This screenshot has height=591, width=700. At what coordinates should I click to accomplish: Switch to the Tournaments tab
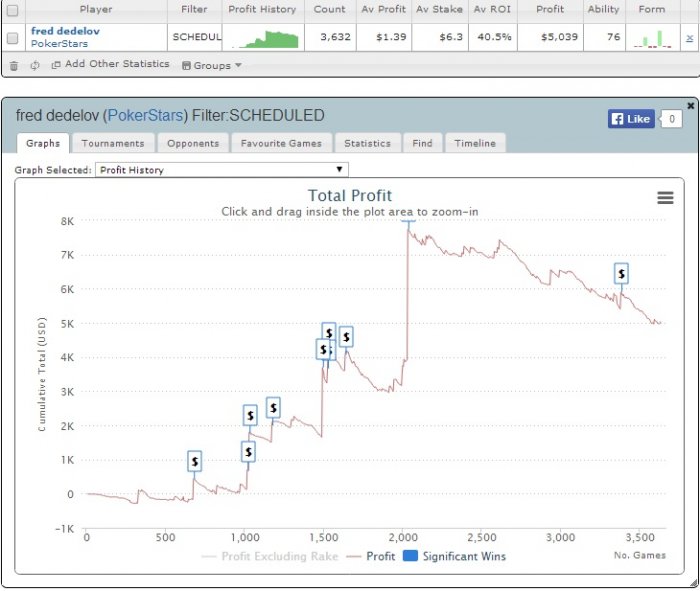(x=113, y=143)
